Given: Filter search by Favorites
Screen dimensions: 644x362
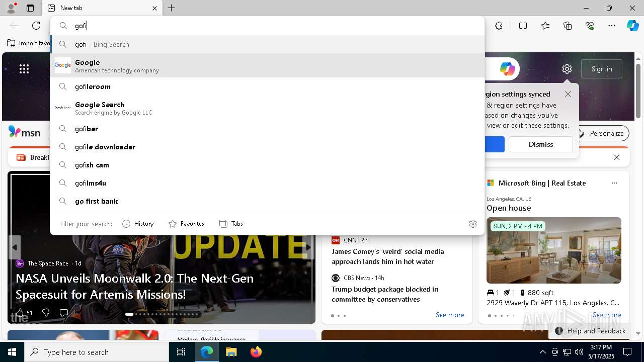Looking at the screenshot, I should click(186, 224).
